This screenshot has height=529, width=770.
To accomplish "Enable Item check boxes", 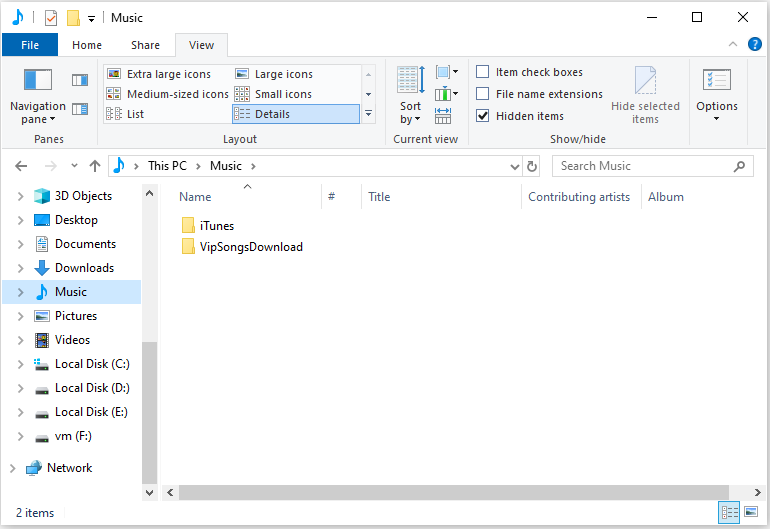I will (x=483, y=72).
